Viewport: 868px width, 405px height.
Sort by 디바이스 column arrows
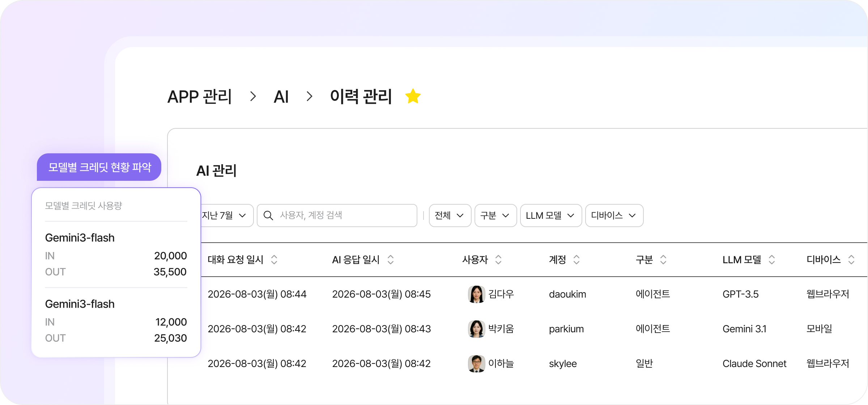click(851, 260)
